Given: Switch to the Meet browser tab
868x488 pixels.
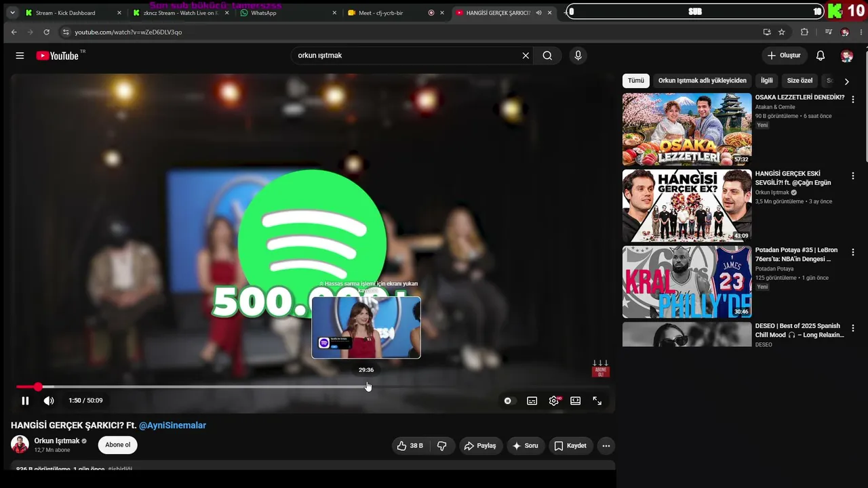Looking at the screenshot, I should (395, 13).
